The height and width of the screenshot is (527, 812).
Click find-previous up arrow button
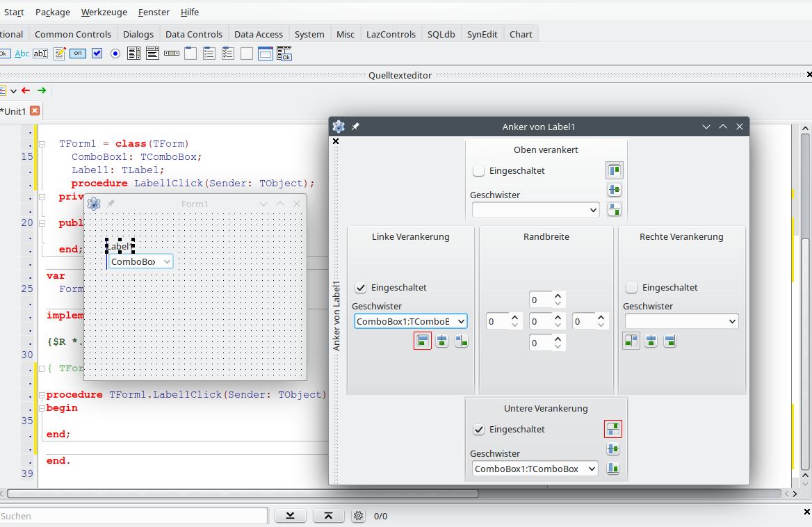[x=328, y=516]
